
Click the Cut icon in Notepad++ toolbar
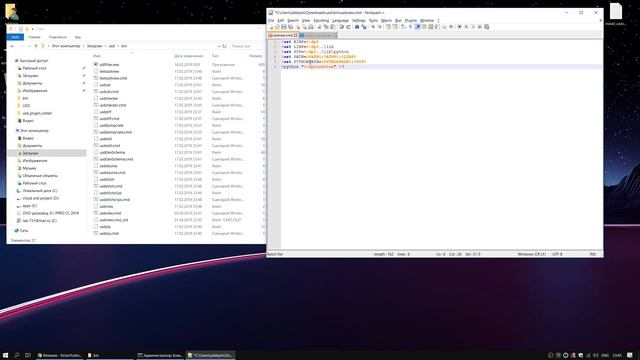[x=320, y=27]
